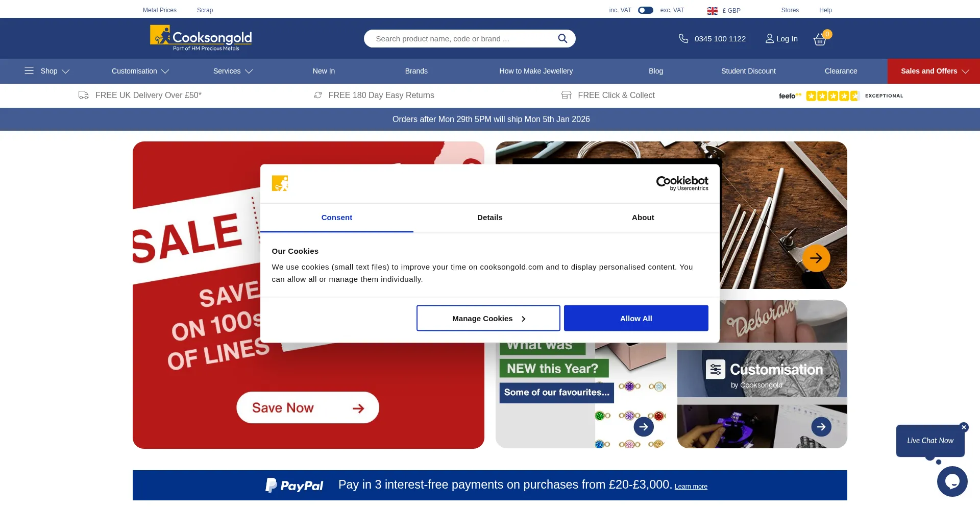
Task: Click the UK flag currency icon
Action: click(x=712, y=10)
